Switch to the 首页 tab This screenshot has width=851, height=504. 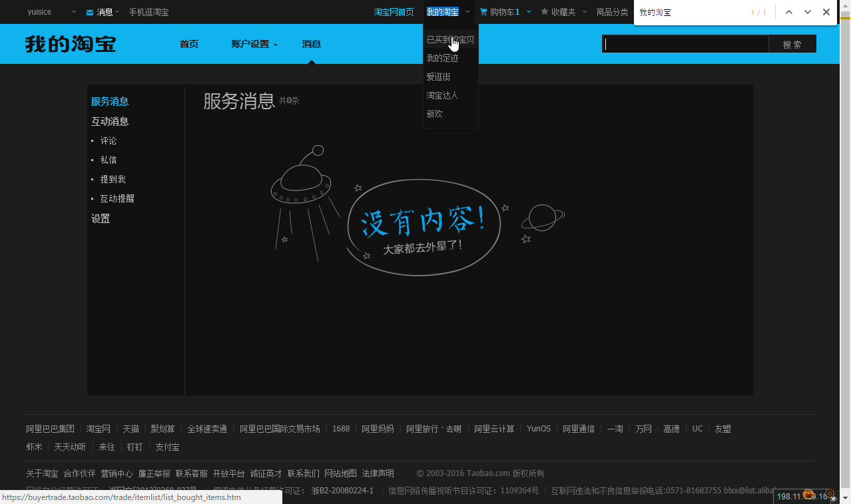pos(189,44)
